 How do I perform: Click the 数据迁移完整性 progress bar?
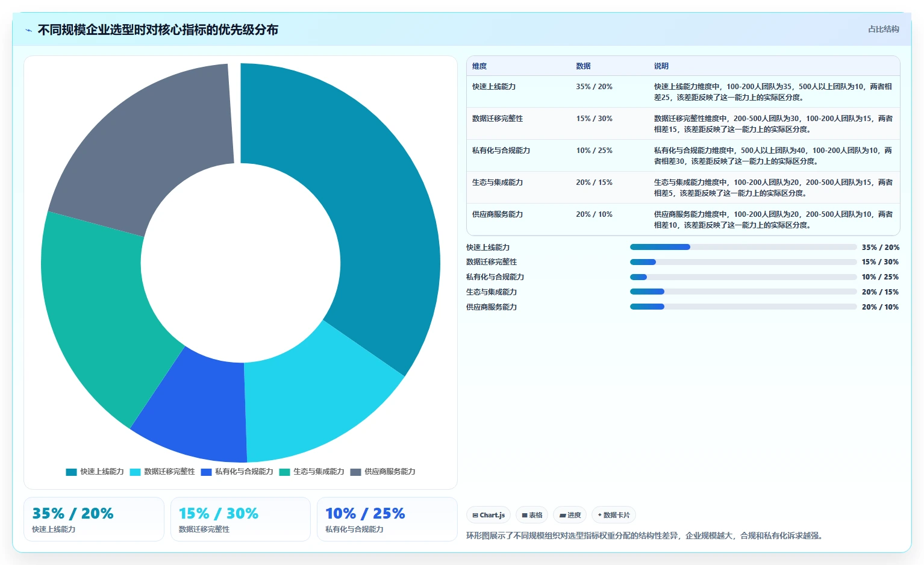click(x=743, y=262)
